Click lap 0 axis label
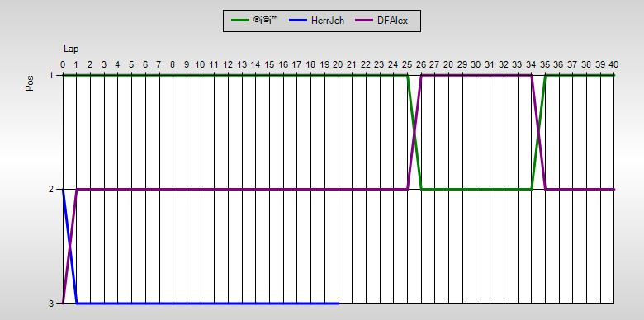The width and height of the screenshot is (644, 320). tap(63, 65)
